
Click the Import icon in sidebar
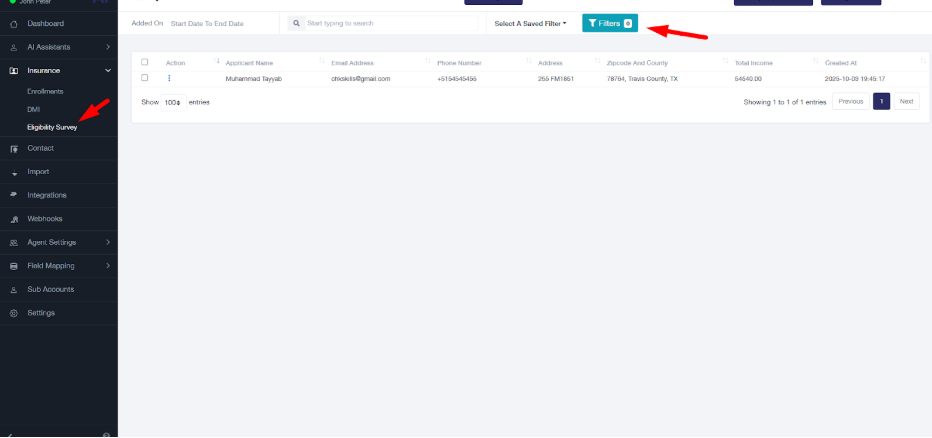point(14,172)
